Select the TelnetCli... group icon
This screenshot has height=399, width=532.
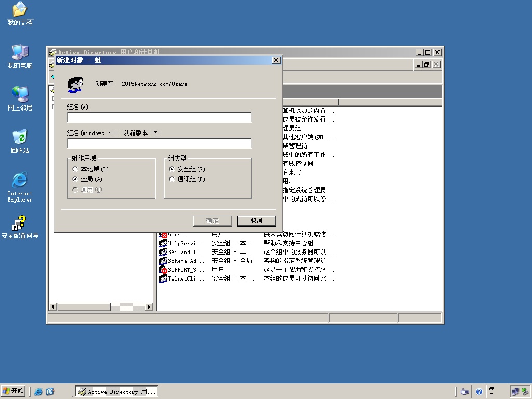(163, 278)
